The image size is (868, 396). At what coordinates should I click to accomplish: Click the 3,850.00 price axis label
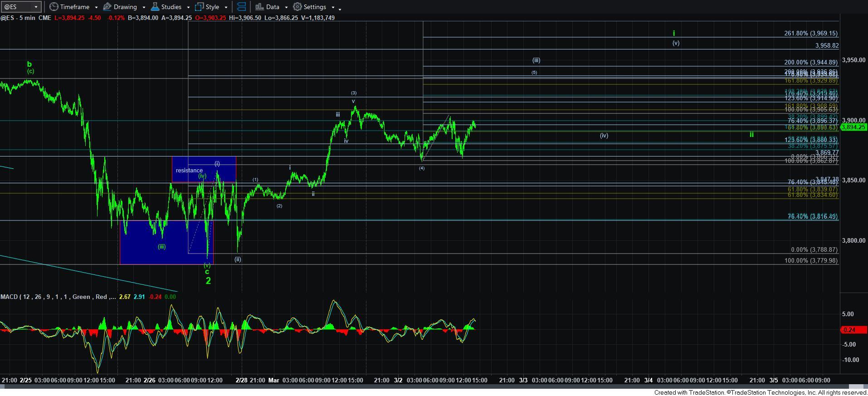(x=853, y=181)
